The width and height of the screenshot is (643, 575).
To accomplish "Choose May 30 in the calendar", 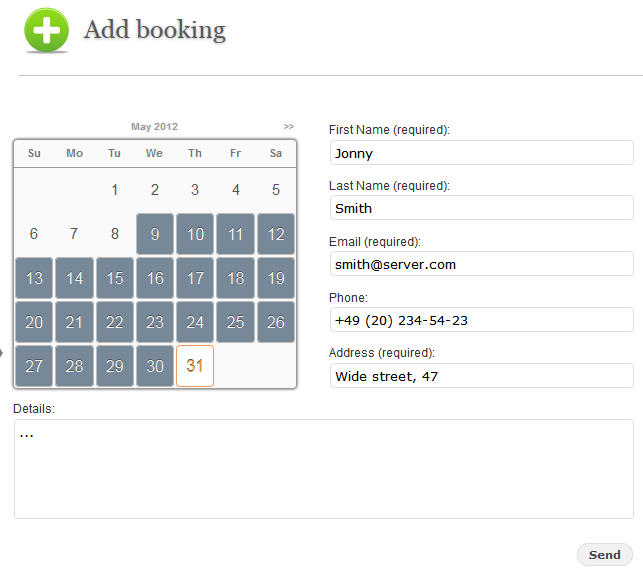I will (x=155, y=366).
